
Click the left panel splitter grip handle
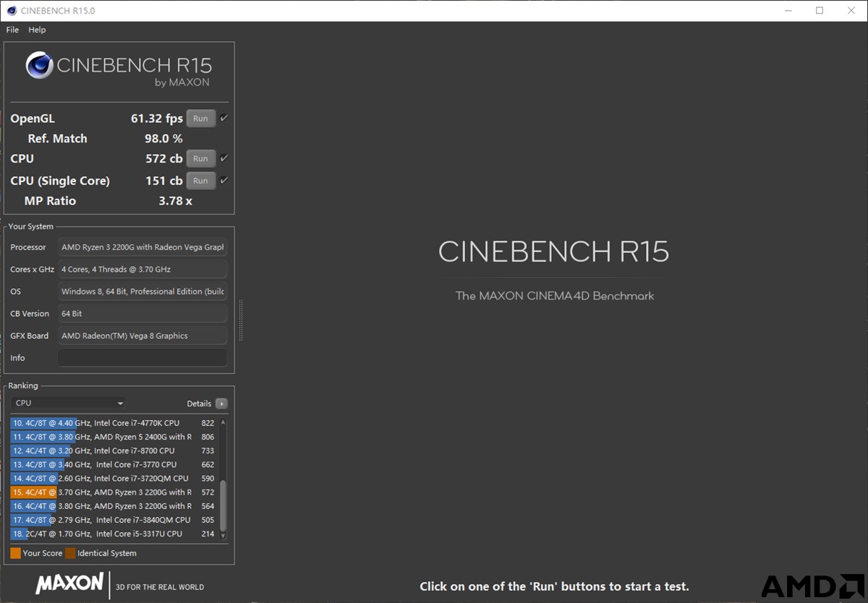[x=240, y=320]
